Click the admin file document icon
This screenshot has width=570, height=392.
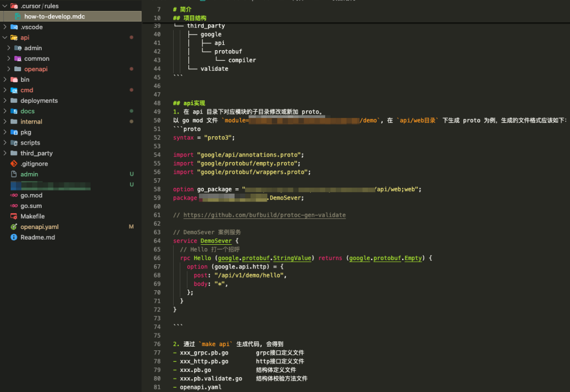point(14,175)
